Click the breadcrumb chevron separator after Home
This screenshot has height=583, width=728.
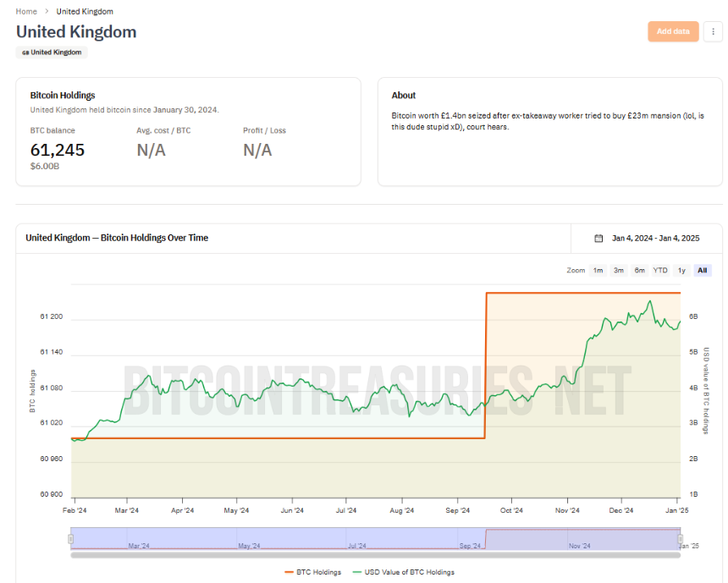coord(47,11)
